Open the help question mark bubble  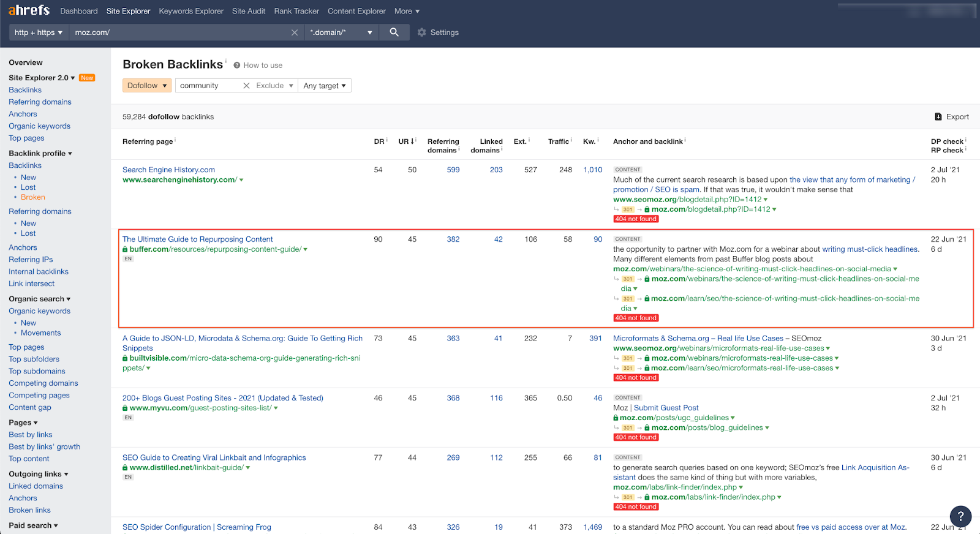[x=960, y=516]
